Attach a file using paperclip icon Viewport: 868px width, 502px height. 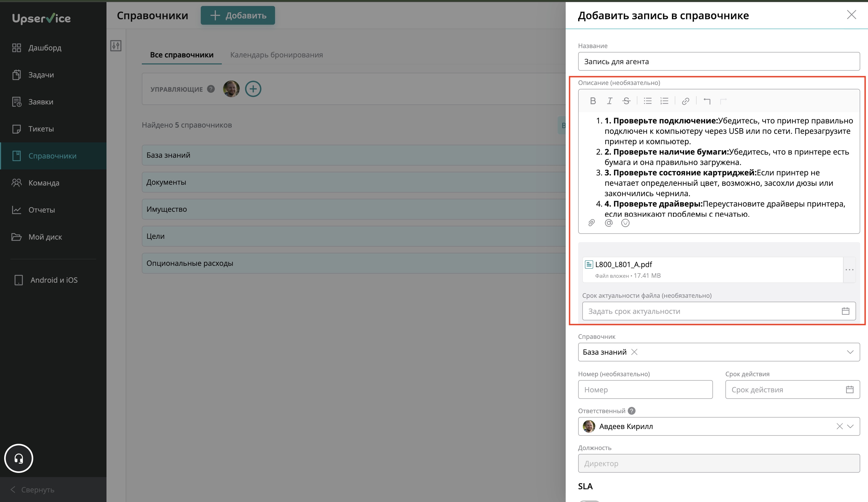tap(591, 223)
